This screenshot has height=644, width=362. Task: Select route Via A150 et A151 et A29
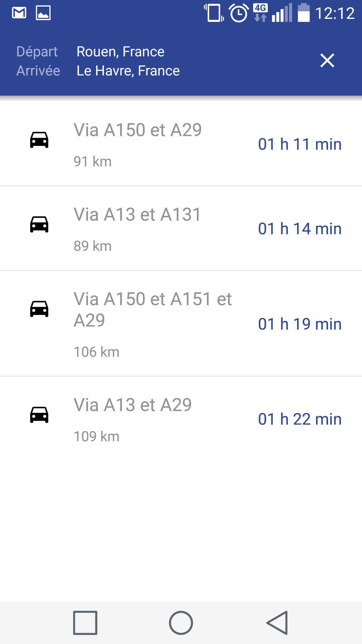(152, 309)
